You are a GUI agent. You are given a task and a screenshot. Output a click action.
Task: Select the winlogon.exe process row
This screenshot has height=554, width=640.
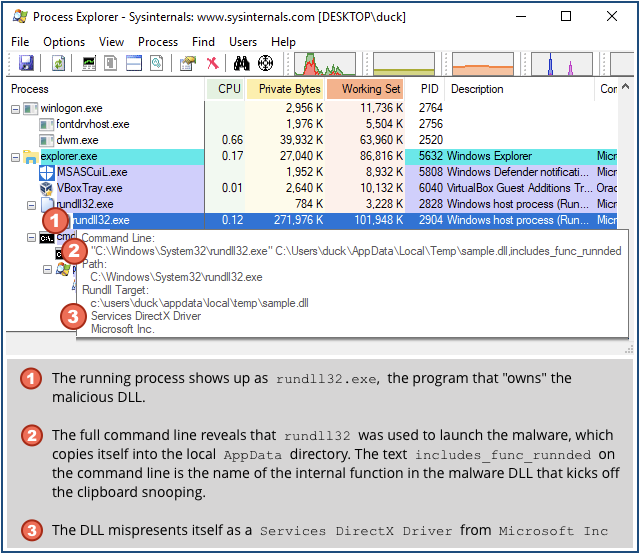tap(311, 108)
